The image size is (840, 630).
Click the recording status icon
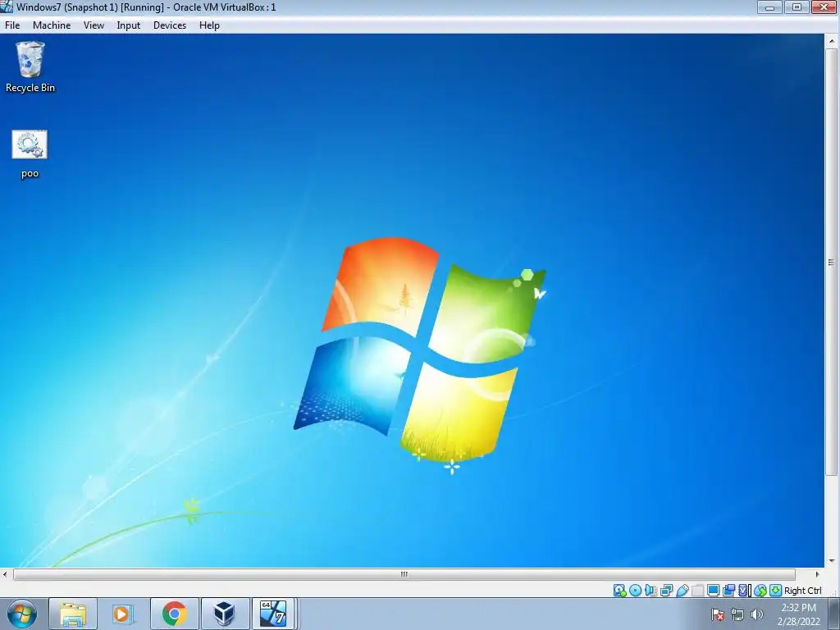click(x=728, y=591)
